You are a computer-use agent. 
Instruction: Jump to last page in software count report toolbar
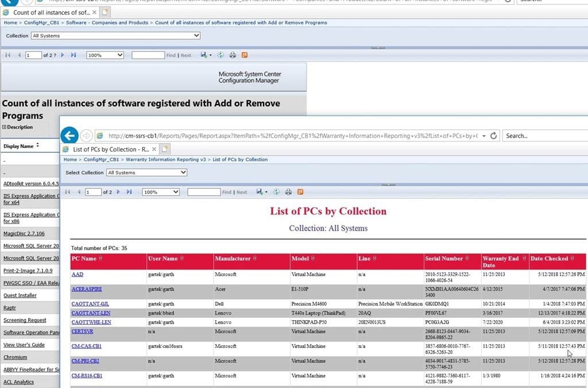(73, 55)
